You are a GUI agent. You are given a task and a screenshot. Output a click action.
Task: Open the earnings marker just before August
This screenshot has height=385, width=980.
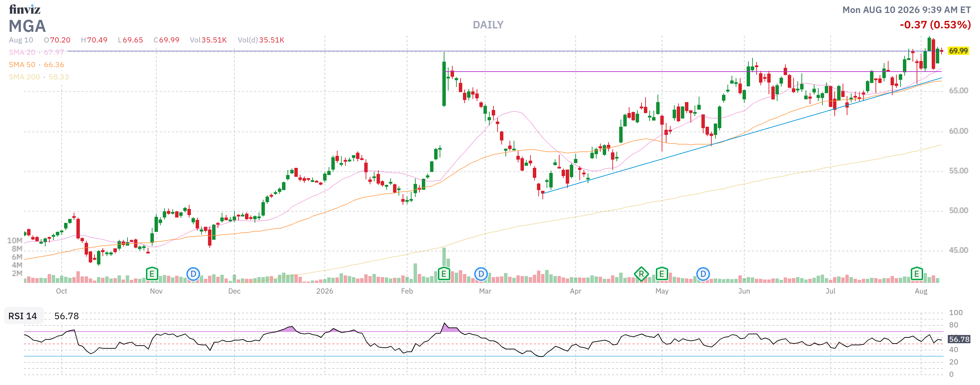pyautogui.click(x=917, y=274)
